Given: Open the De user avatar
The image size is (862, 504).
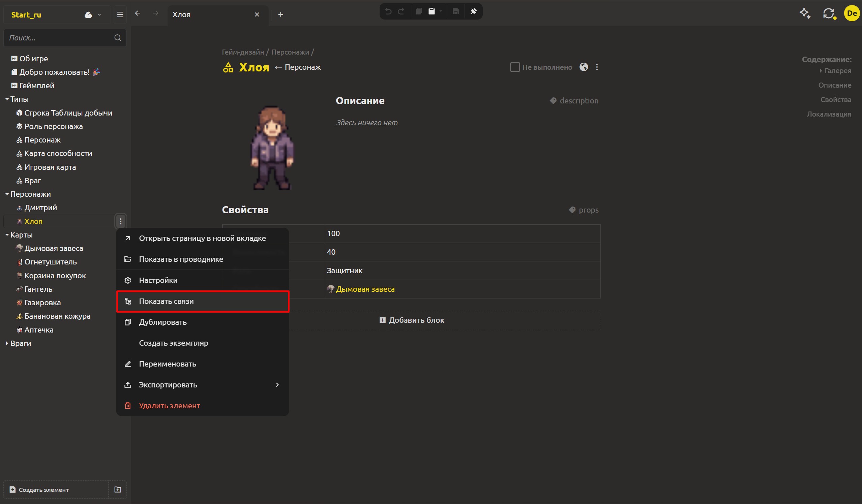Looking at the screenshot, I should pos(852,14).
